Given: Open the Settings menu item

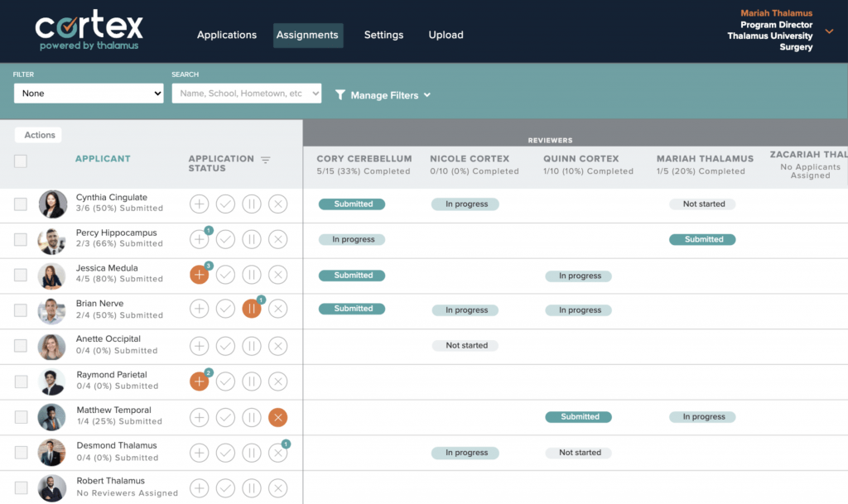Looking at the screenshot, I should point(383,35).
